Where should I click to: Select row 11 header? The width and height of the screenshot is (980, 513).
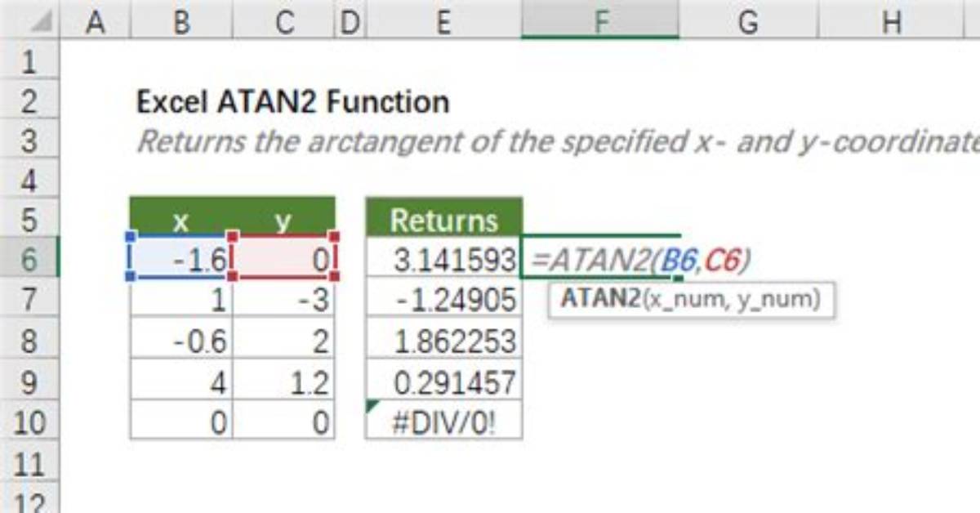pos(30,463)
